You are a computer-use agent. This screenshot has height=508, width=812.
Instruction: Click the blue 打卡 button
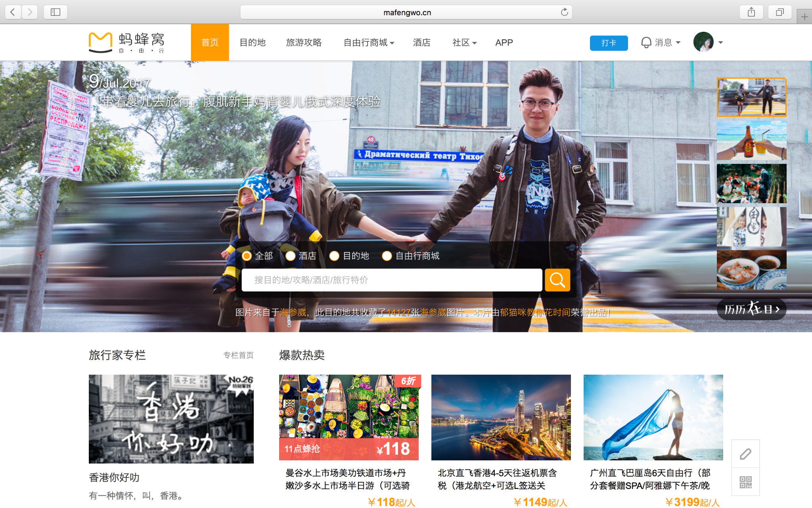point(609,43)
